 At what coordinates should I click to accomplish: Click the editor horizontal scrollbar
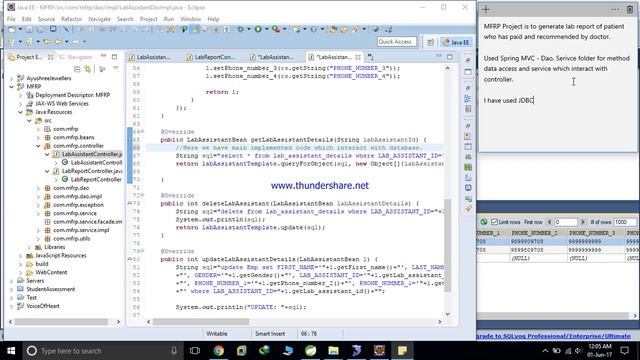[x=201, y=322]
